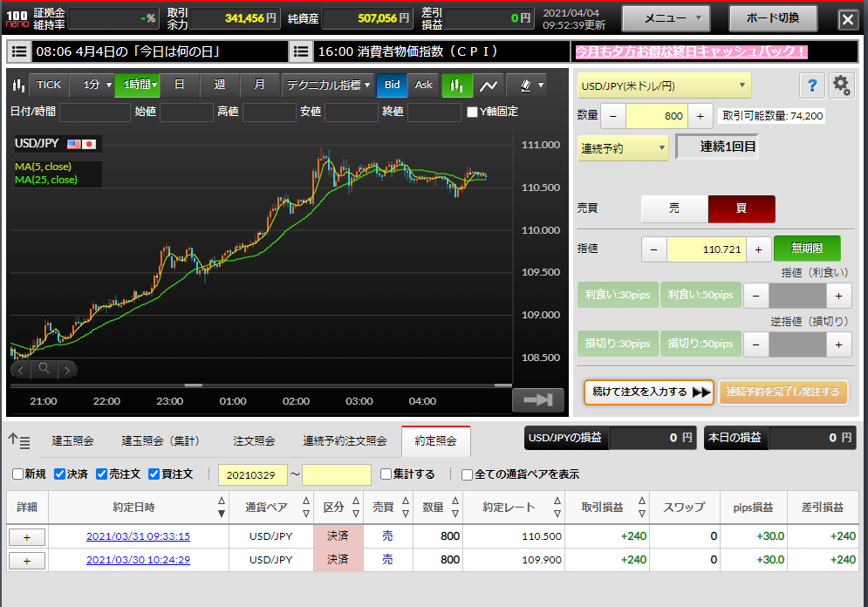Switch to 建玉照会（集計）tab
Image resolution: width=868 pixels, height=607 pixels.
[161, 441]
